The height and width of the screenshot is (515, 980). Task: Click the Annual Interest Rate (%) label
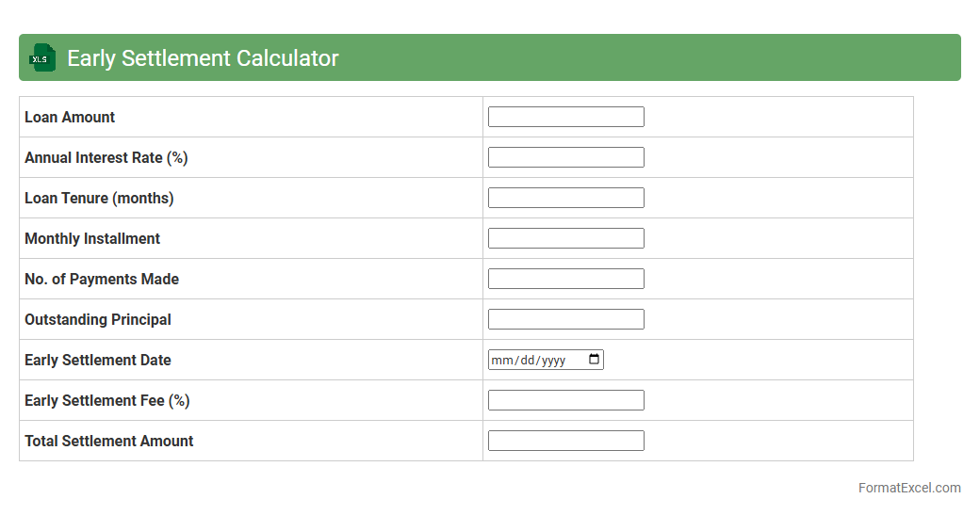point(106,157)
